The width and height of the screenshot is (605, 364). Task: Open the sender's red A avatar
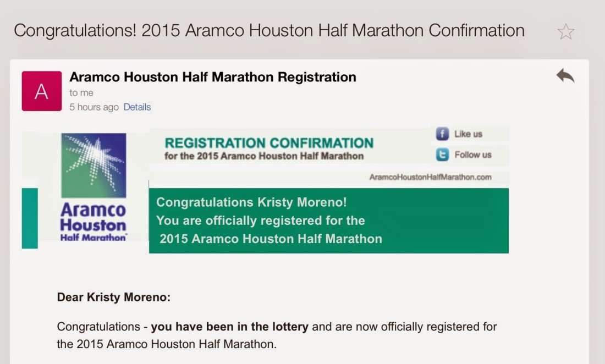(42, 91)
